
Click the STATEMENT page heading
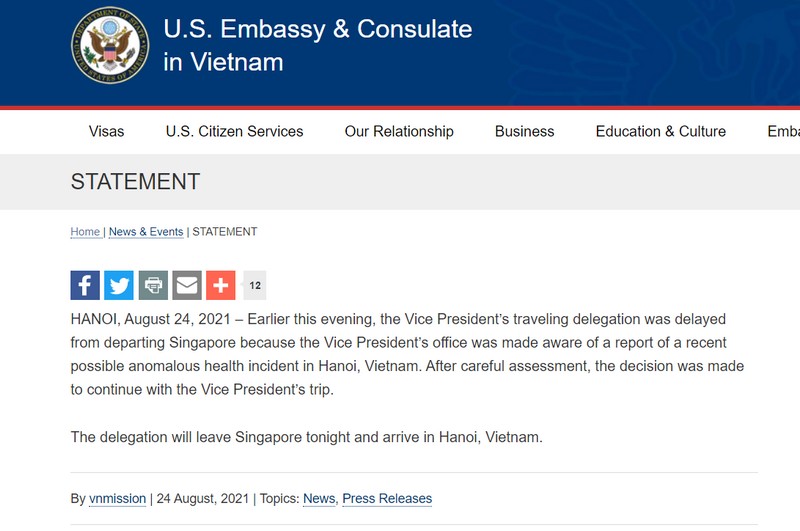coord(135,182)
